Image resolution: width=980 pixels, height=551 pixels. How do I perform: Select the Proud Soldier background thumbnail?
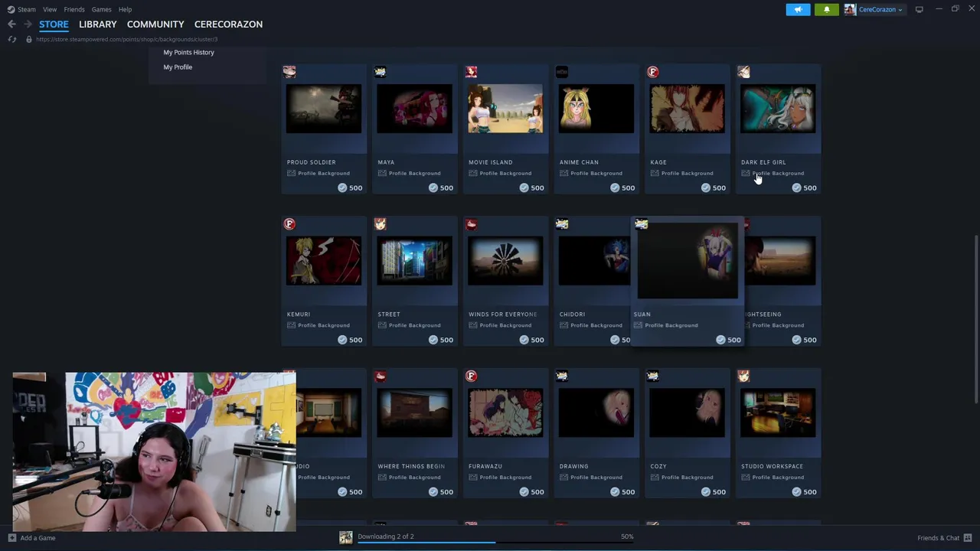(x=324, y=109)
